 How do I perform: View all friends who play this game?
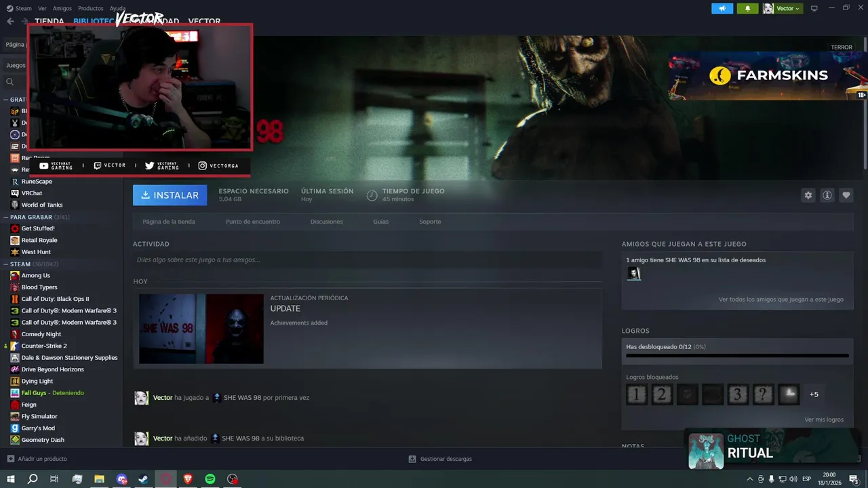pos(781,299)
